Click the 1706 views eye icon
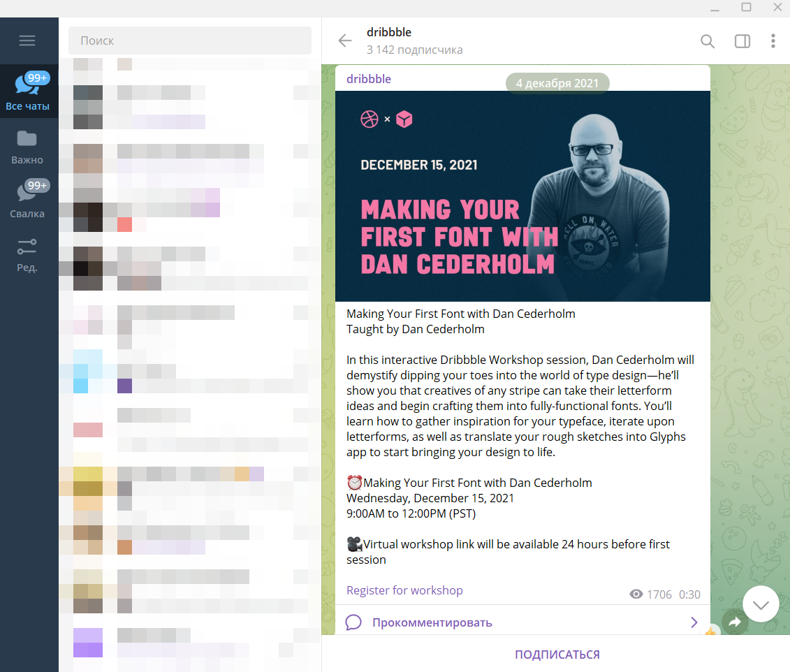The width and height of the screenshot is (790, 672). pos(636,594)
